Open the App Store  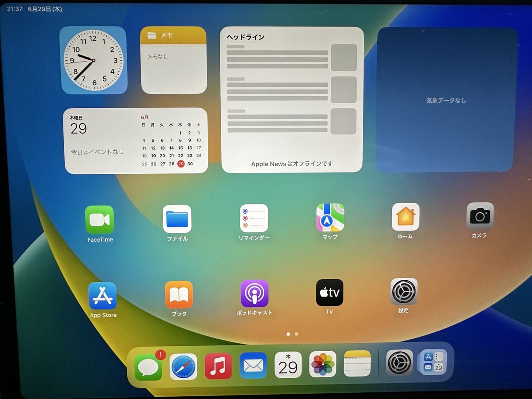(x=102, y=296)
